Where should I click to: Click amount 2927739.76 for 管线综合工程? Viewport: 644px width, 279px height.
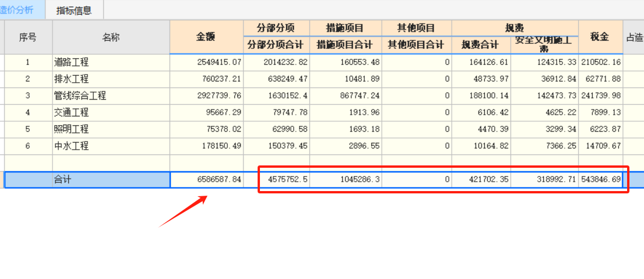(206, 96)
